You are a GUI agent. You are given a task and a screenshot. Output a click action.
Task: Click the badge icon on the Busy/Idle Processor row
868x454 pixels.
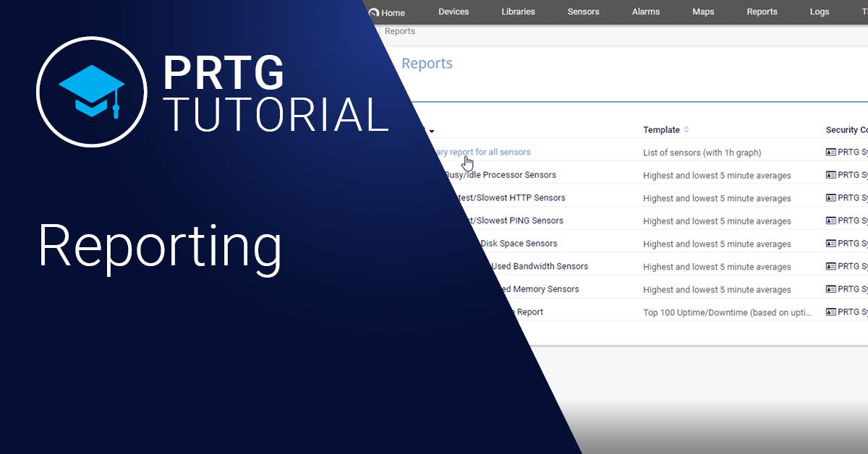[830, 174]
